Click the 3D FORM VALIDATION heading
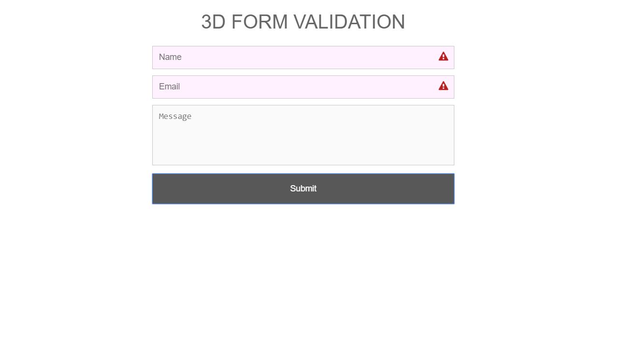Viewport: 624px width, 364px height. (x=303, y=22)
